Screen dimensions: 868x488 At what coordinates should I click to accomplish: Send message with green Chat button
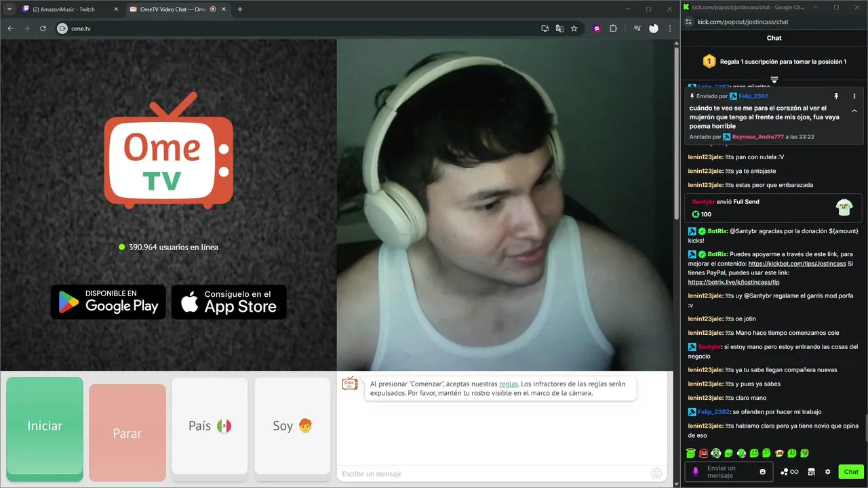[851, 472]
